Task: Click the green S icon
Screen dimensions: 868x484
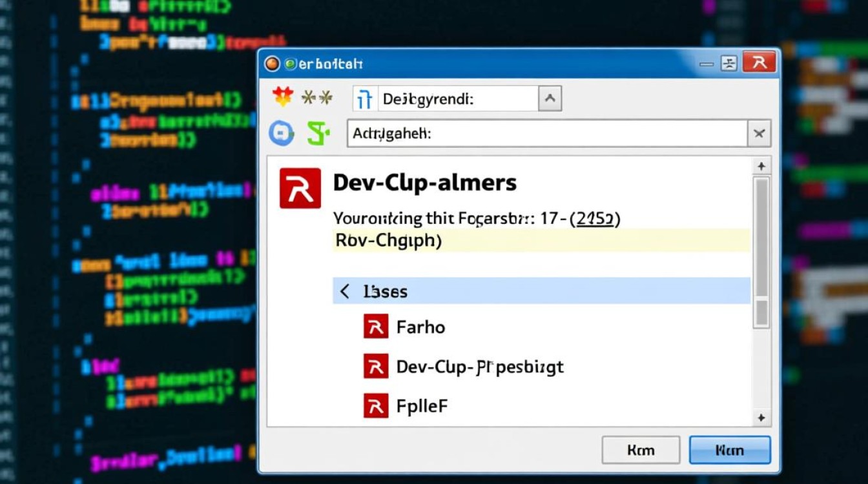Action: tap(318, 134)
